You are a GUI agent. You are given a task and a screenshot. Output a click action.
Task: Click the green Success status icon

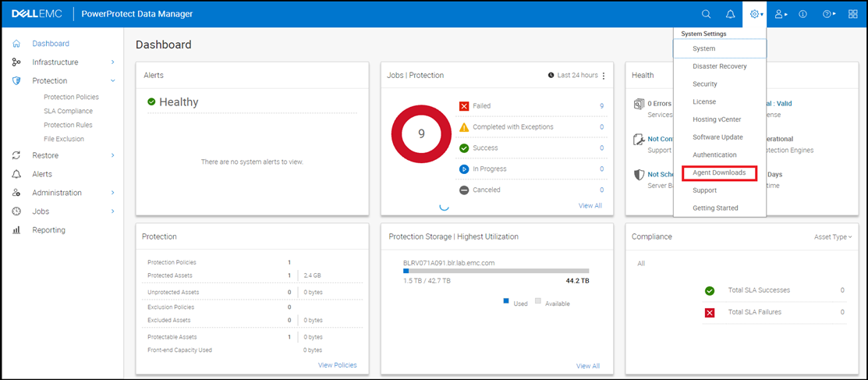tap(464, 148)
